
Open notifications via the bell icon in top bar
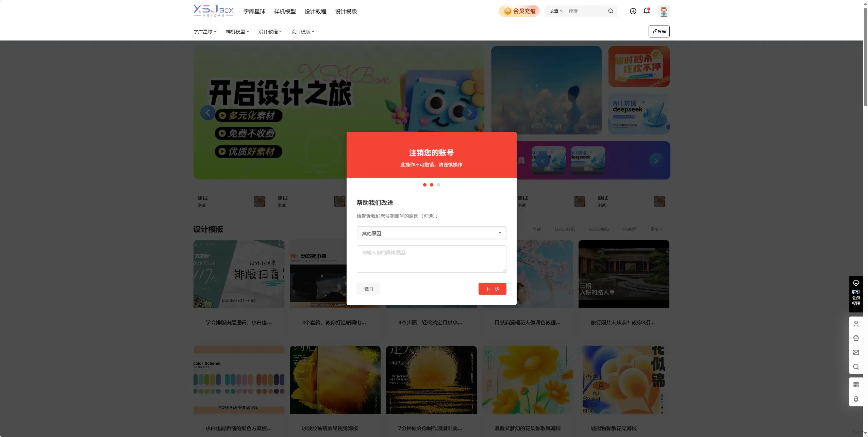(646, 11)
